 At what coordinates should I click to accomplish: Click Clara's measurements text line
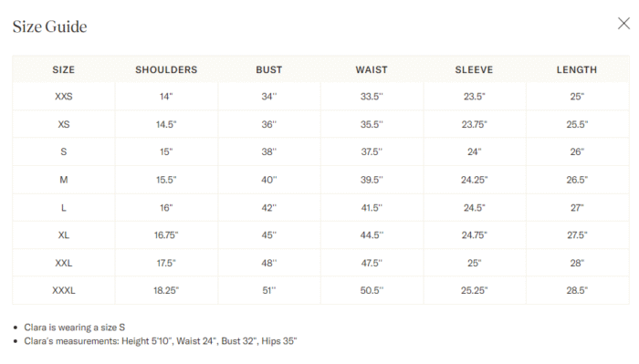click(161, 341)
